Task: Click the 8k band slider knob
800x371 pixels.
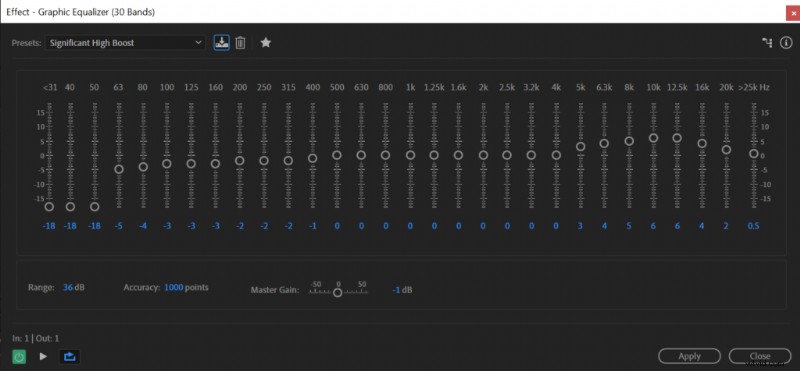Action: click(629, 141)
